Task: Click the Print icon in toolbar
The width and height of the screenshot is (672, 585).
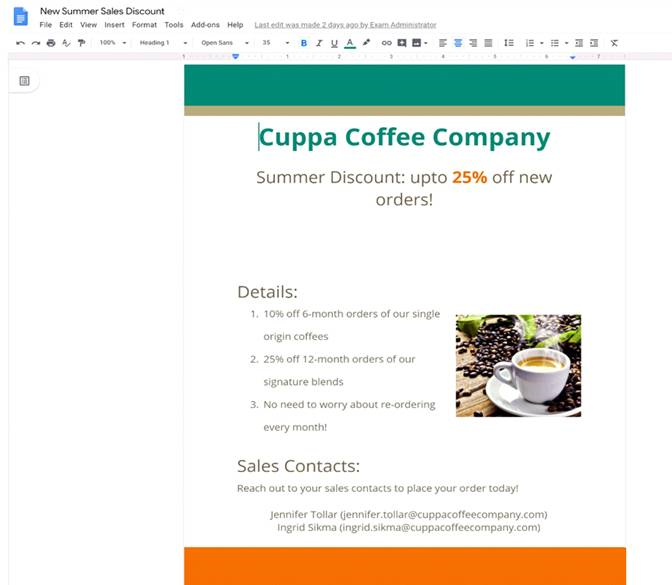Action: 51,43
